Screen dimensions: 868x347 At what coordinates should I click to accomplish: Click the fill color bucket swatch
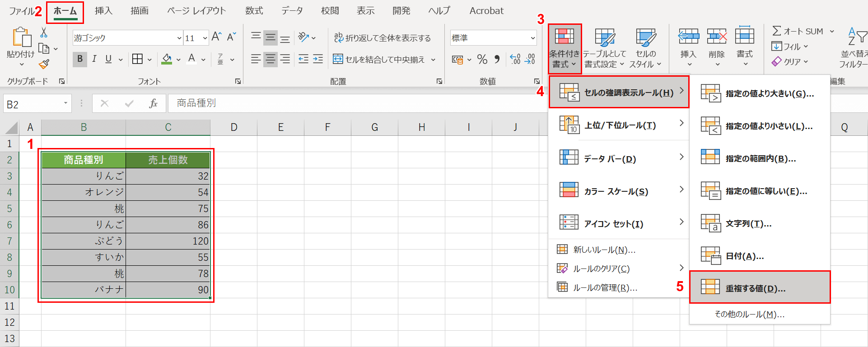click(167, 59)
